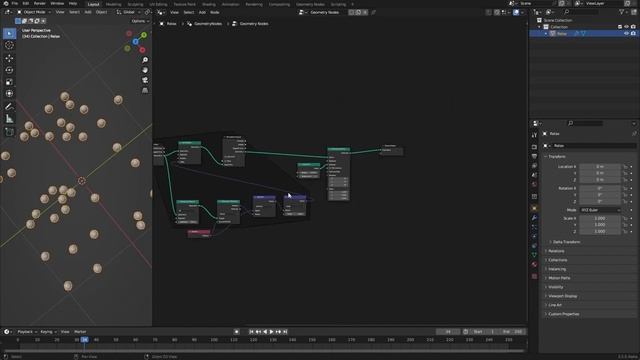Jump to the first frame

point(251,332)
